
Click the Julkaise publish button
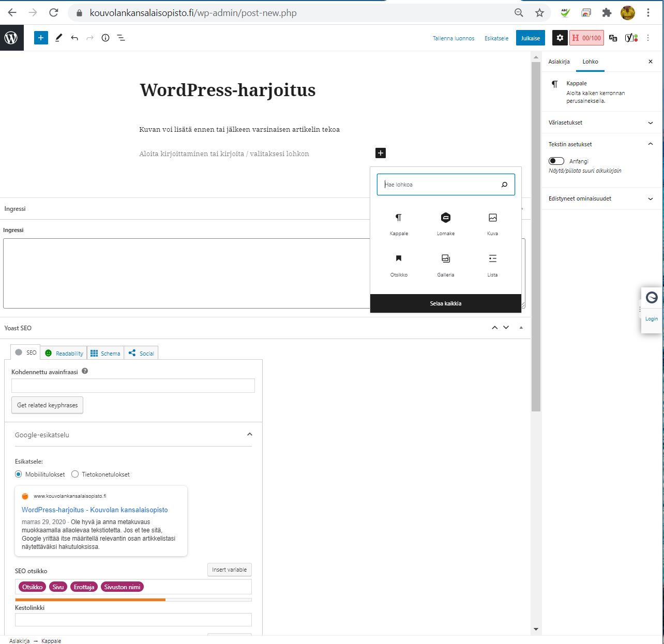tap(530, 38)
